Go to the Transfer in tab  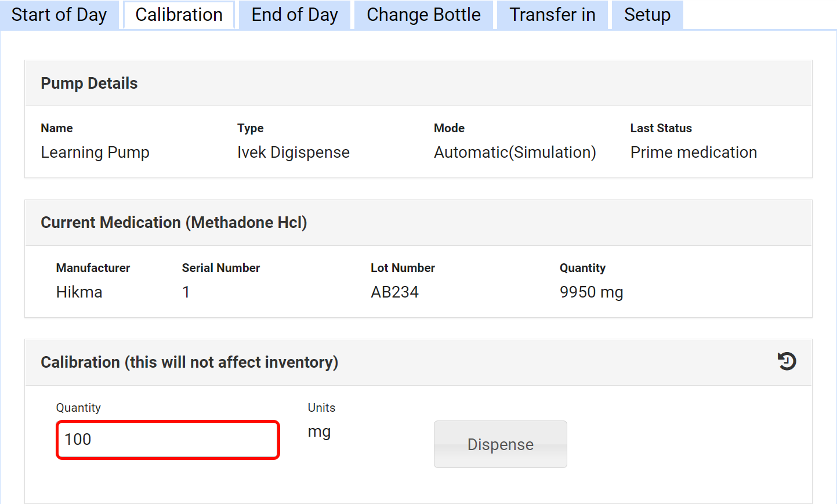pyautogui.click(x=552, y=15)
